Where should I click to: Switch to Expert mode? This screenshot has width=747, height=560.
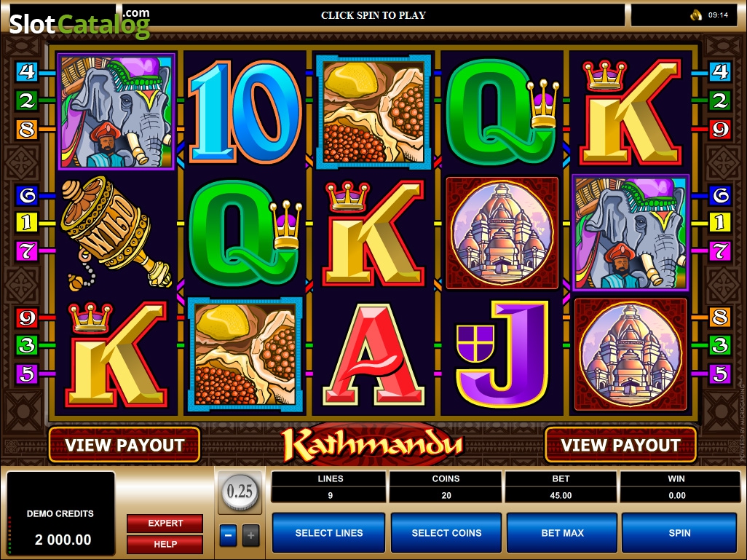[165, 523]
